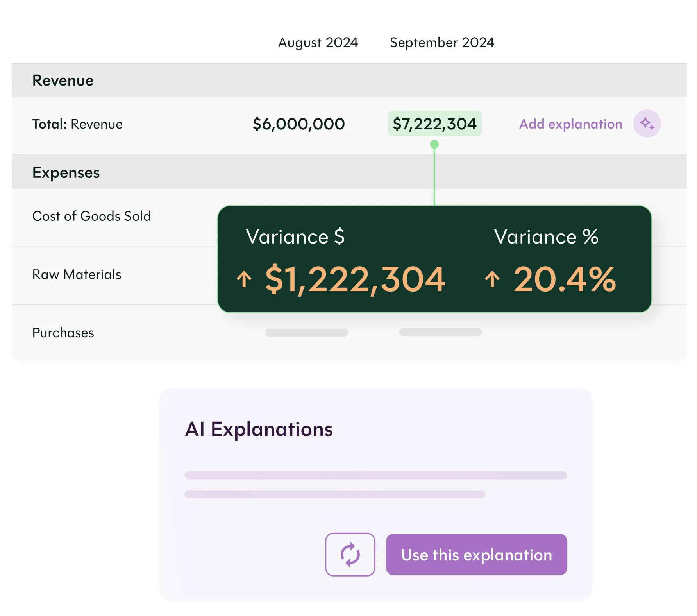Select the Purchases row
The width and height of the screenshot is (697, 616).
(x=63, y=333)
